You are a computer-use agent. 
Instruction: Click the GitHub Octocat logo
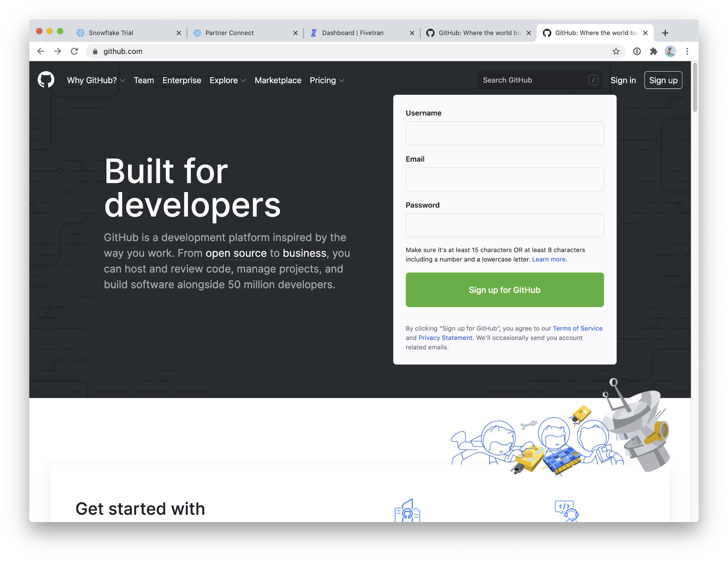tap(46, 80)
